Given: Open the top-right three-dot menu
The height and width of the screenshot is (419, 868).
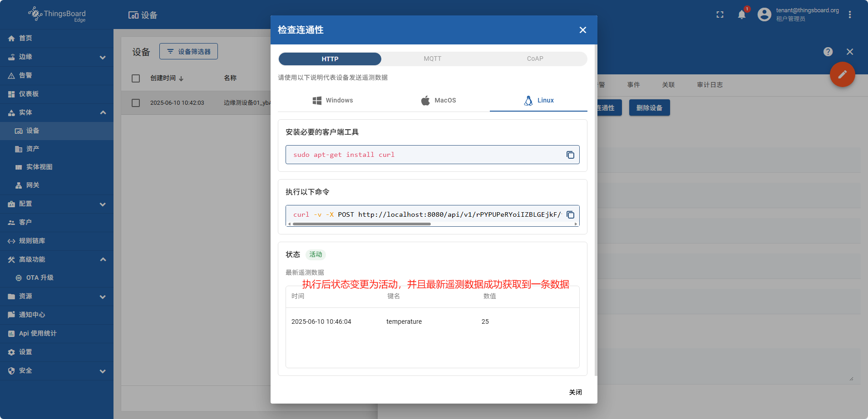Looking at the screenshot, I should point(849,15).
